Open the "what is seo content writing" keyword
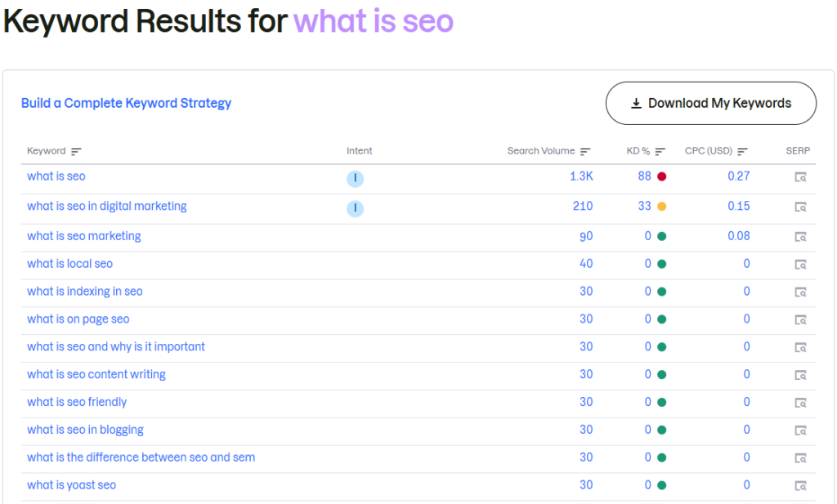837x504 pixels. click(96, 374)
